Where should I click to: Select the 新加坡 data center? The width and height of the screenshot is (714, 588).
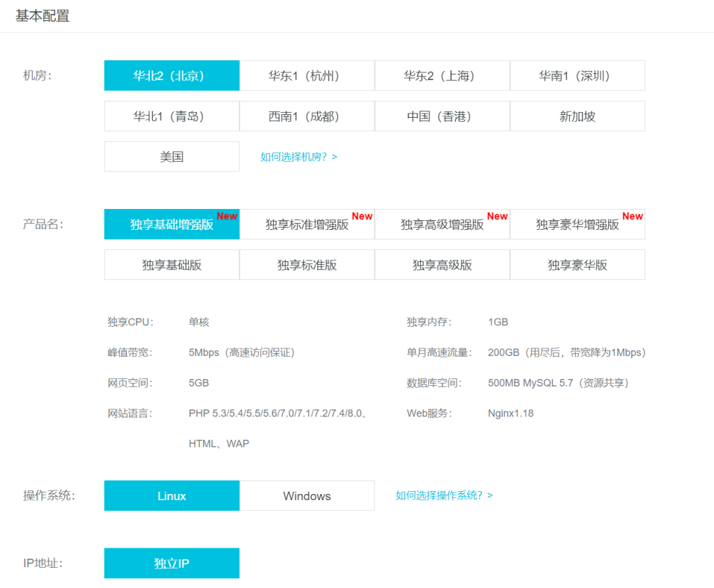577,116
